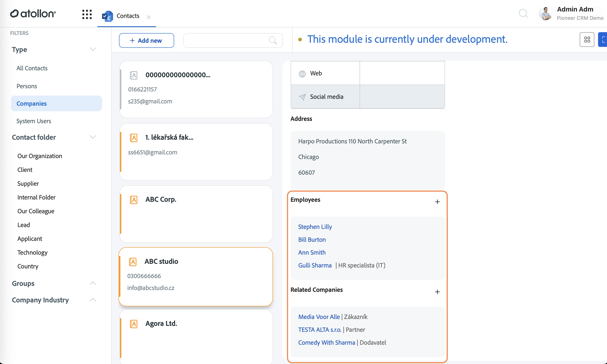Select Companies filter
607x364 pixels.
click(x=56, y=103)
